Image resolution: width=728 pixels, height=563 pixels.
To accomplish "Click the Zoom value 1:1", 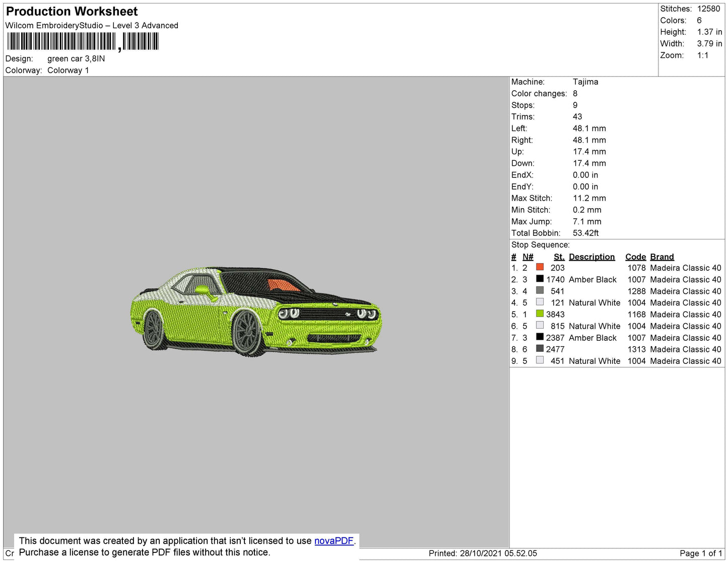I will (703, 55).
